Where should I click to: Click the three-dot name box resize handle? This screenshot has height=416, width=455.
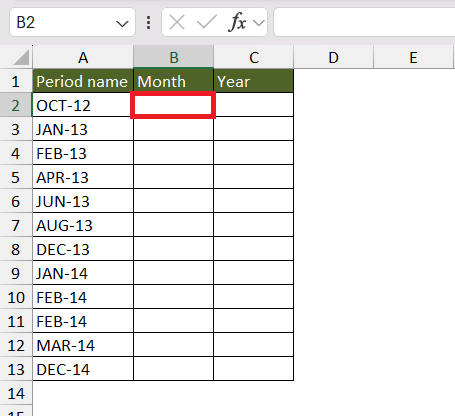[x=148, y=23]
